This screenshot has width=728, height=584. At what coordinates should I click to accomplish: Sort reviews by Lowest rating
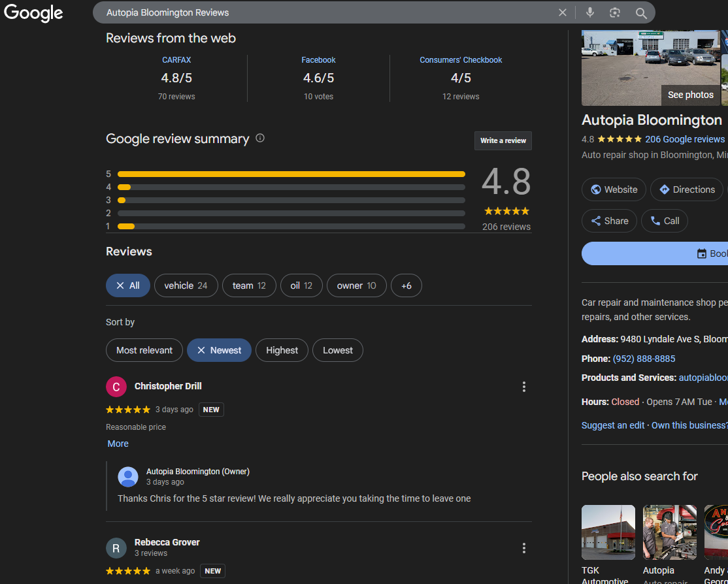(338, 350)
